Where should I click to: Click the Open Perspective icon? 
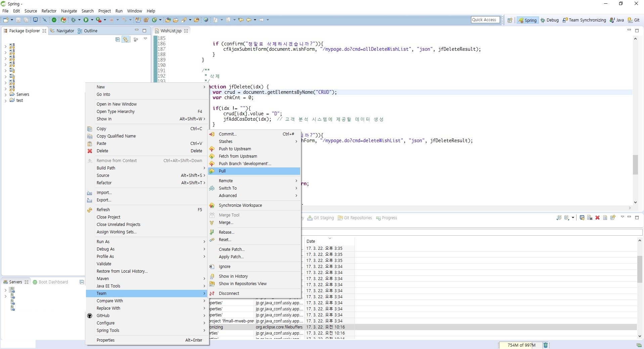click(x=510, y=20)
